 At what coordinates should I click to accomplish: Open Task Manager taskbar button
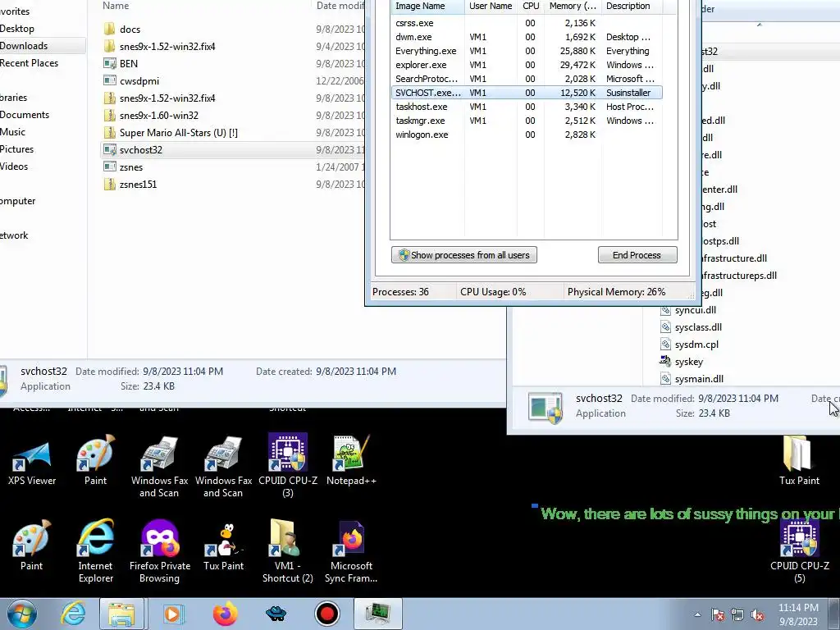click(377, 614)
